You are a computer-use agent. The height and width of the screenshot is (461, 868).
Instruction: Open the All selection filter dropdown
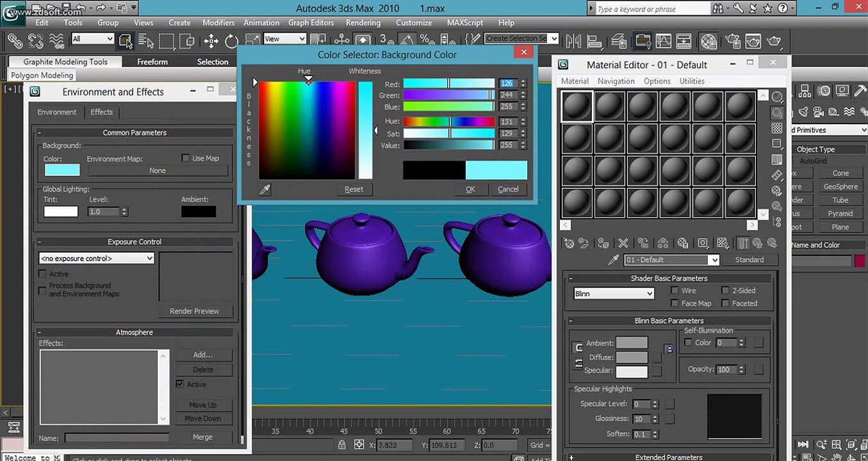point(93,38)
